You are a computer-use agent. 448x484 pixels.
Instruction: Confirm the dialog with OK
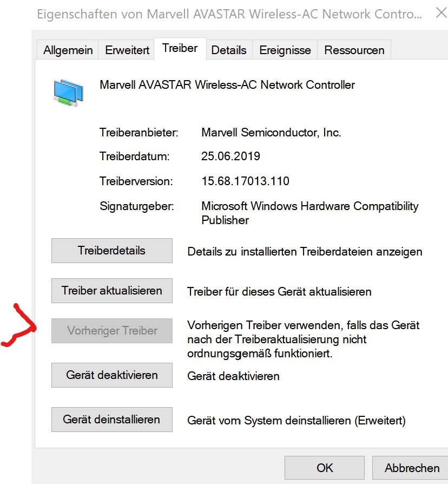tap(325, 468)
